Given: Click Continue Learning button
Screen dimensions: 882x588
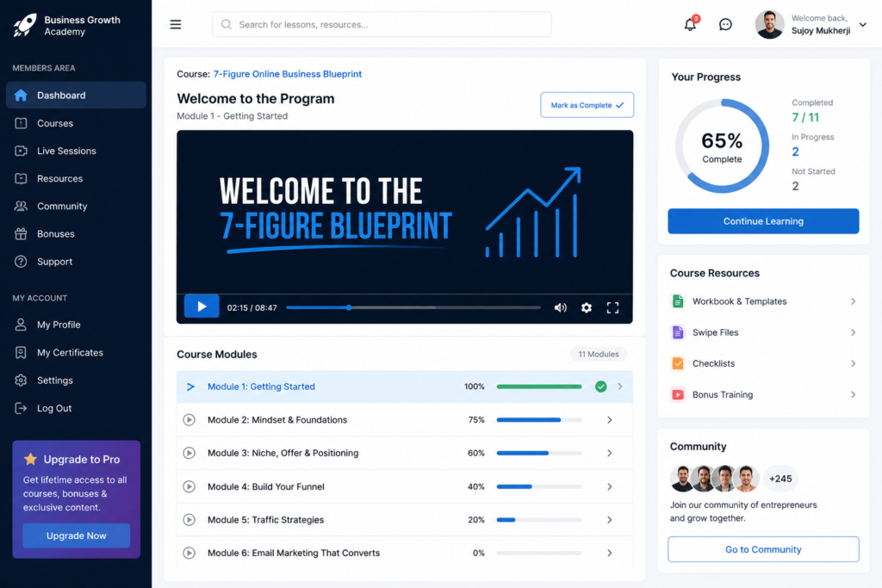Looking at the screenshot, I should [x=763, y=221].
